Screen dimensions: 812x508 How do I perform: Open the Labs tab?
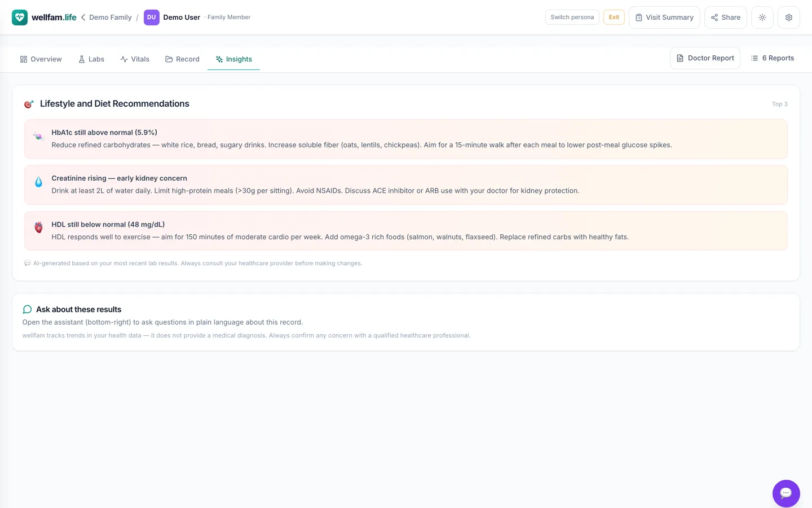point(91,59)
